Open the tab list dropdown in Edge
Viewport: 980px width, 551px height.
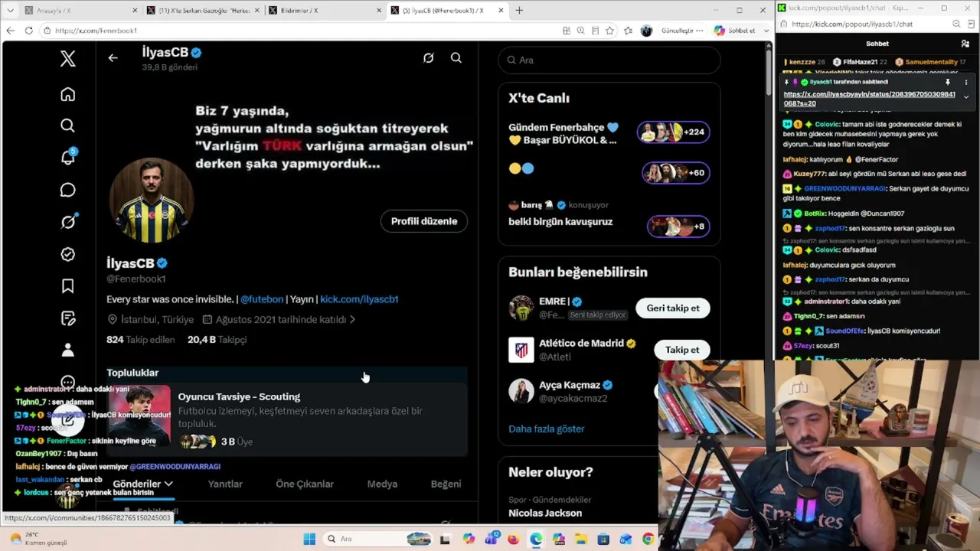pyautogui.click(x=10, y=10)
